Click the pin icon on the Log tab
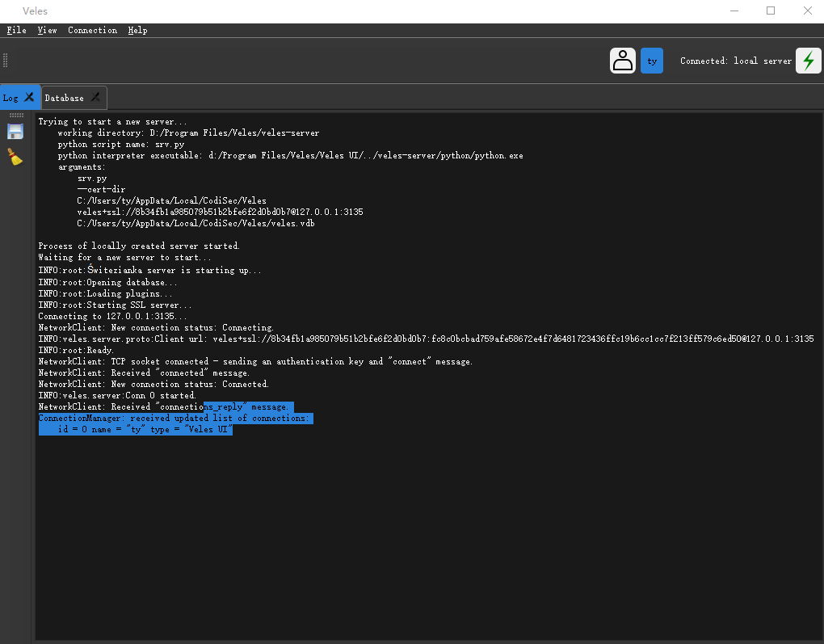 click(x=30, y=97)
